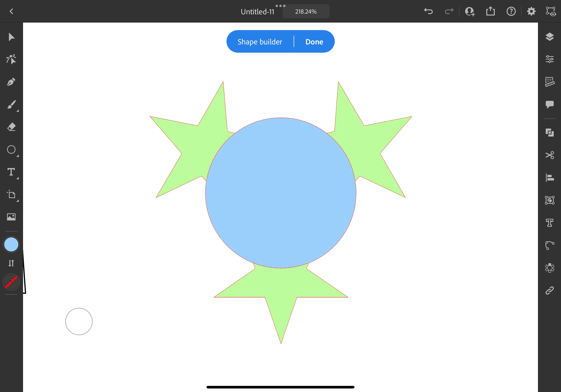
Task: Expand the Paintbrush tool options
Action: (x=18, y=111)
